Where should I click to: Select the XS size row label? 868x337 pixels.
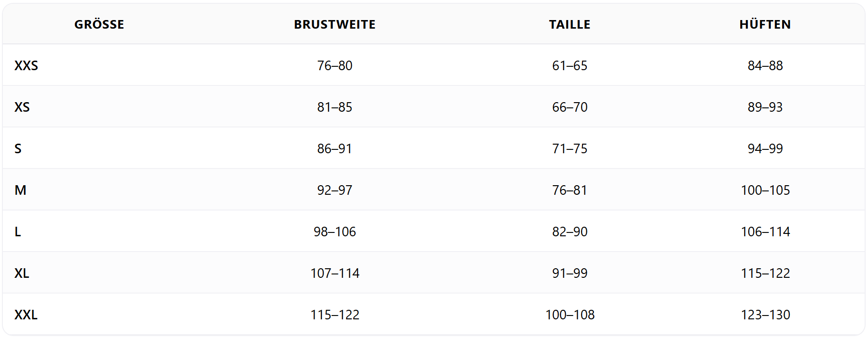point(22,107)
